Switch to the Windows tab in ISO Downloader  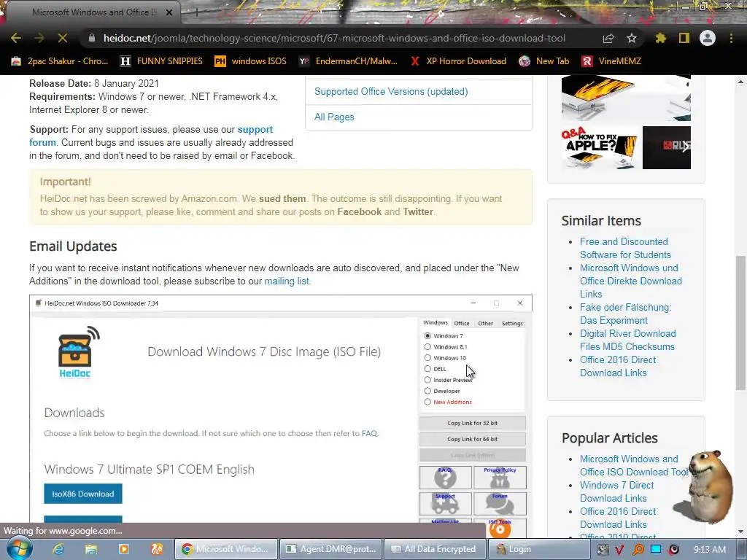(x=436, y=323)
